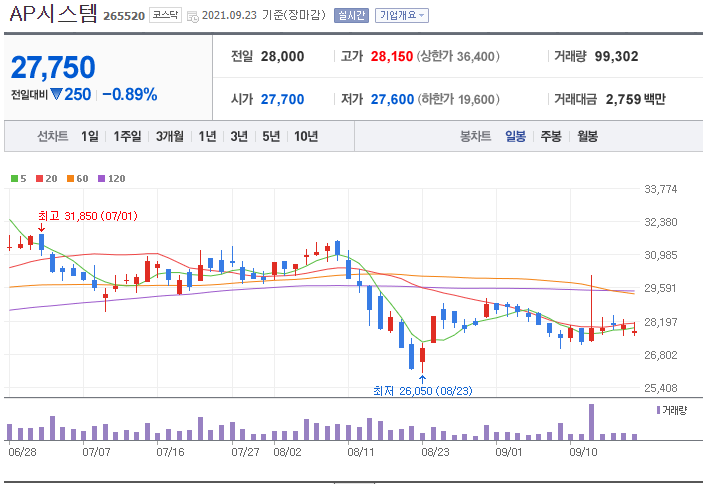This screenshot has height=484, width=703.
Task: Click the volume value 99,302
Action: pyautogui.click(x=616, y=56)
